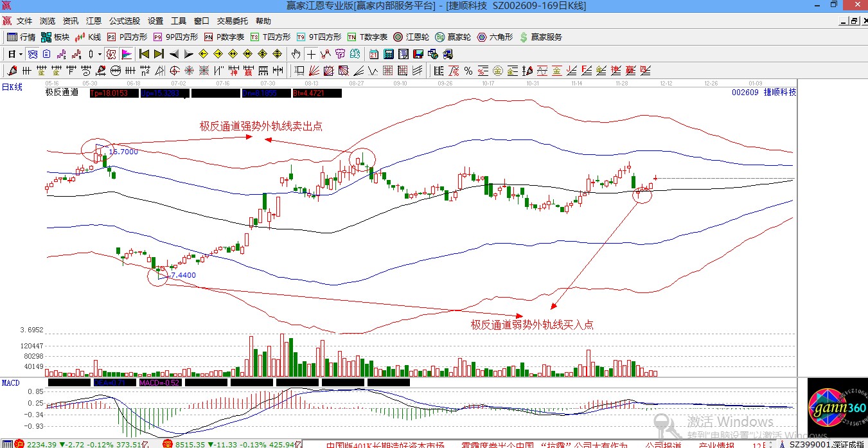Click the 行情 quotes button

[x=21, y=37]
